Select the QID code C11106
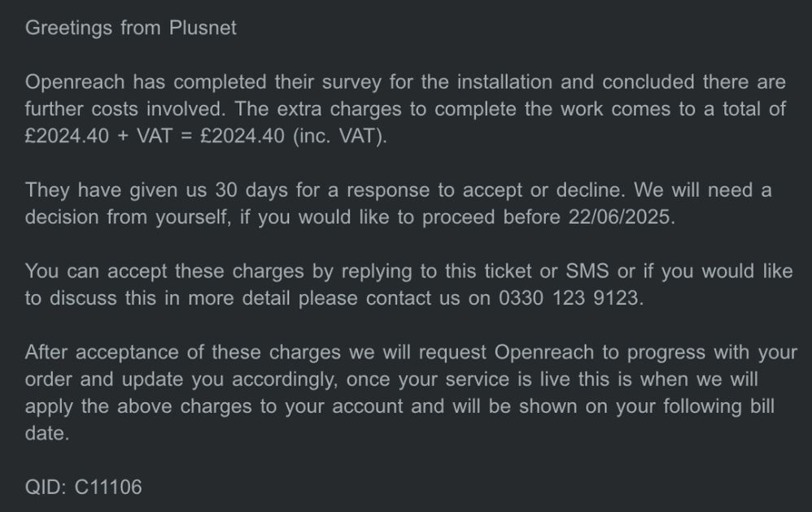The height and width of the screenshot is (512, 812). coord(108,488)
